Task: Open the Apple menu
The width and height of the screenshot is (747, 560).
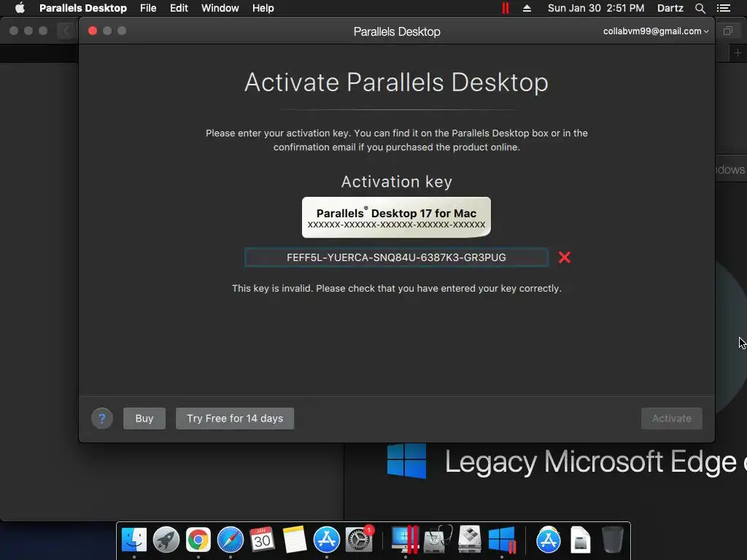Action: point(20,8)
